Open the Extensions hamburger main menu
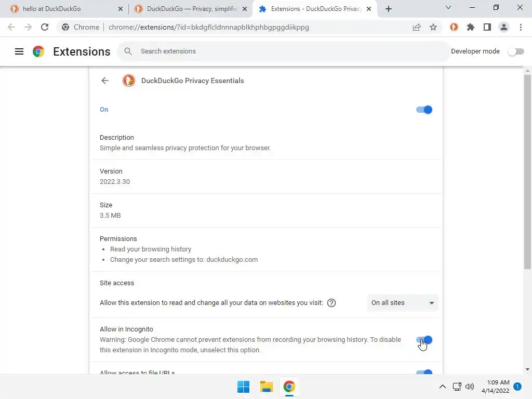Viewport: 532px width, 399px height. [x=19, y=51]
